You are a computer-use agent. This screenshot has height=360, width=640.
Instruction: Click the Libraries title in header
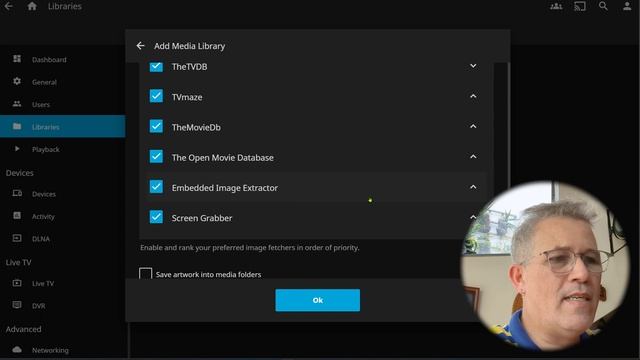[x=64, y=6]
